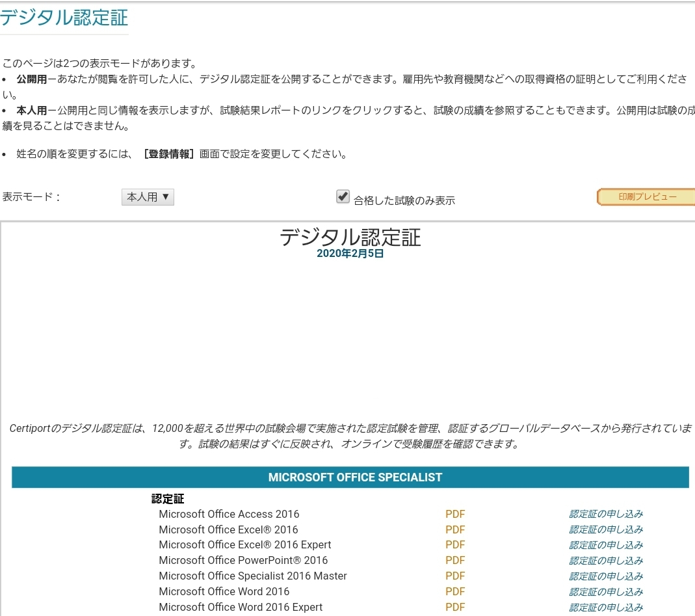
Task: Click 認定証の申し込み for PowerPoint 2016
Action: 606,560
